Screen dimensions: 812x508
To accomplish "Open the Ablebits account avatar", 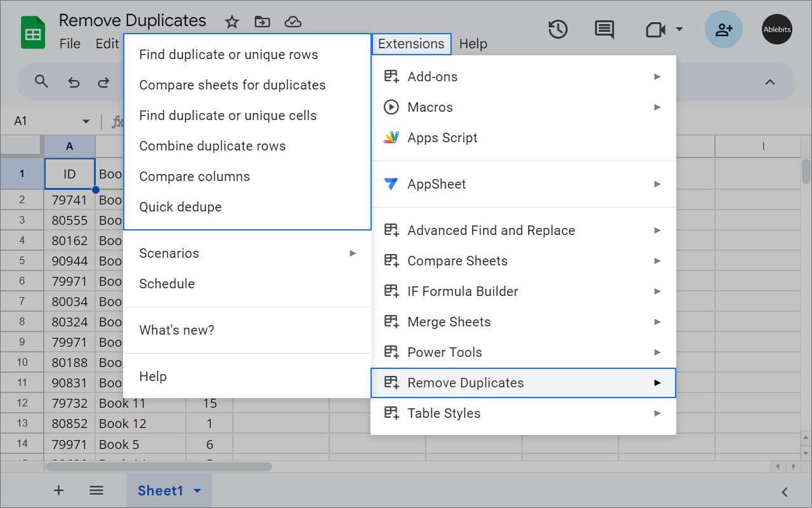I will click(777, 29).
